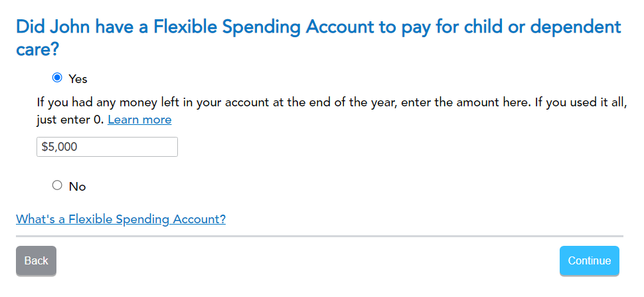Viewport: 644px width, 297px height.
Task: Open the Learn more link
Action: [x=139, y=120]
